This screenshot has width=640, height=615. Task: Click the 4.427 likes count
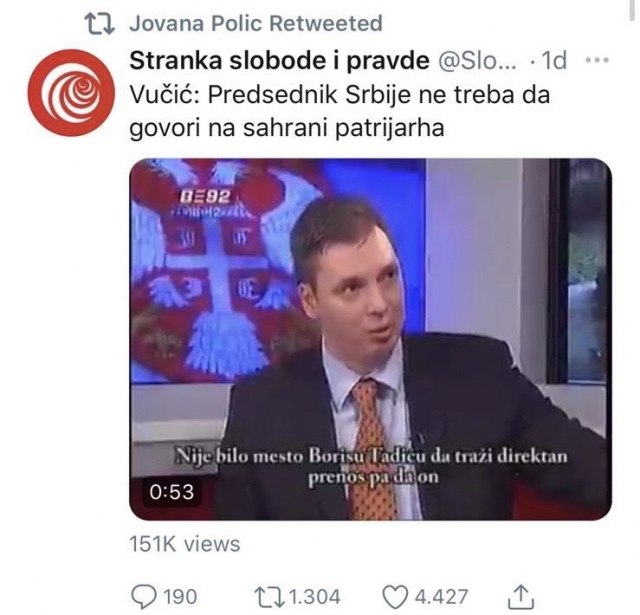click(441, 597)
